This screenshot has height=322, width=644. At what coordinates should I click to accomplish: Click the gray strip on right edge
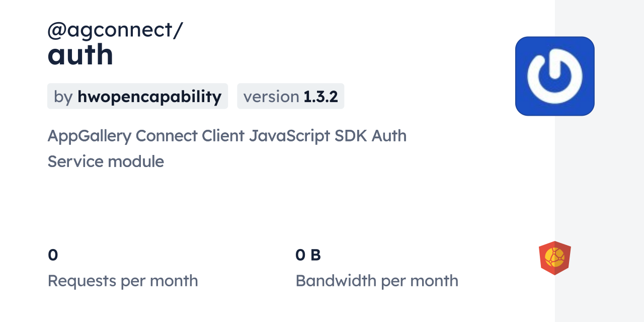[x=599, y=176]
